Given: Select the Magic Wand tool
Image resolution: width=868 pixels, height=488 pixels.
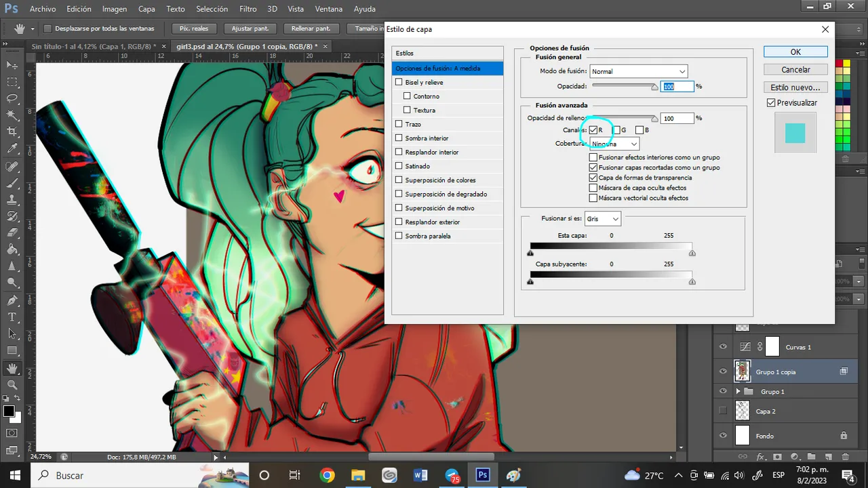Looking at the screenshot, I should [x=12, y=115].
